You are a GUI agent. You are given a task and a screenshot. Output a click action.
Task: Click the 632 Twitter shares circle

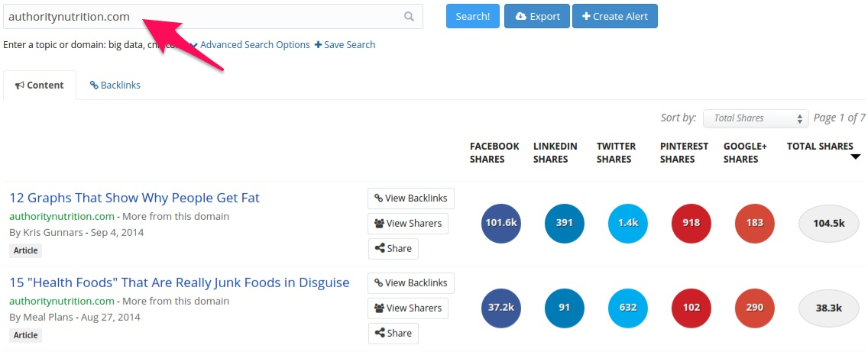628,308
